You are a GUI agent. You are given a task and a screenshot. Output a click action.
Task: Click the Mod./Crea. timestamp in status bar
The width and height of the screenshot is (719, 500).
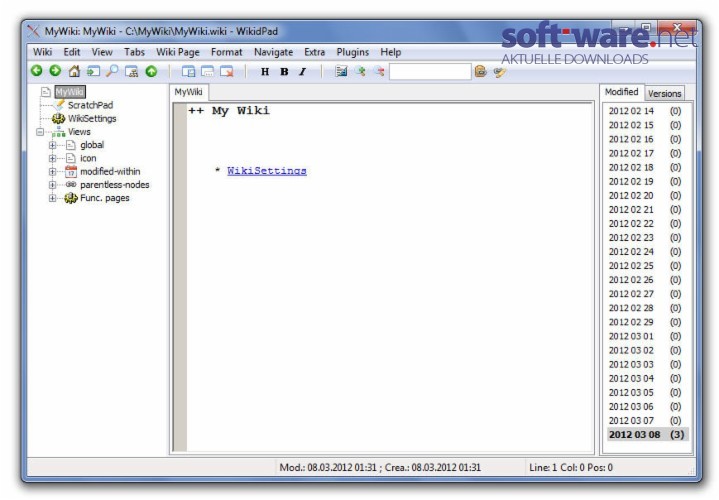coord(380,467)
